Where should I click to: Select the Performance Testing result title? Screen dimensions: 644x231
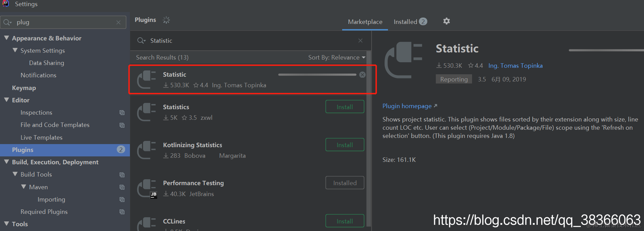click(x=193, y=183)
